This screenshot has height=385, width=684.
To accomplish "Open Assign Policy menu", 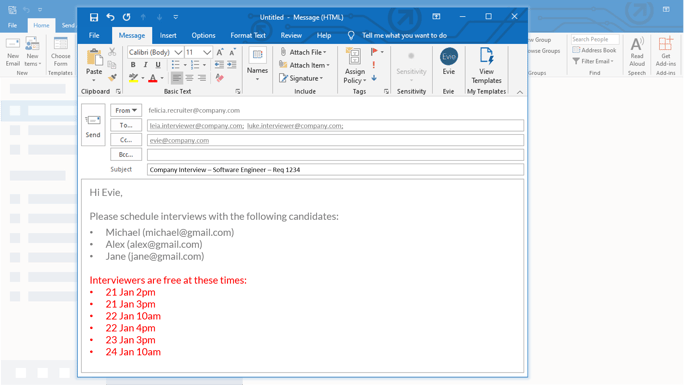I will [354, 66].
